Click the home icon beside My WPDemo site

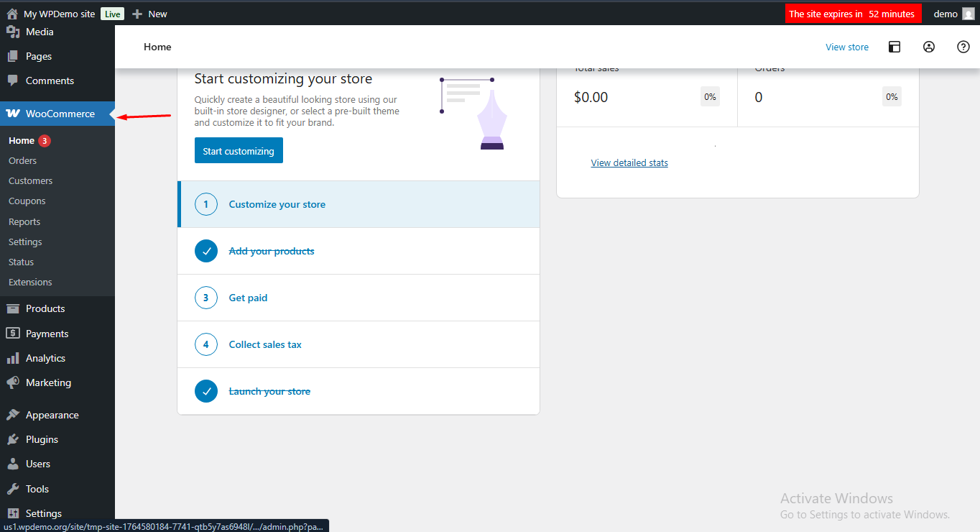[x=12, y=14]
